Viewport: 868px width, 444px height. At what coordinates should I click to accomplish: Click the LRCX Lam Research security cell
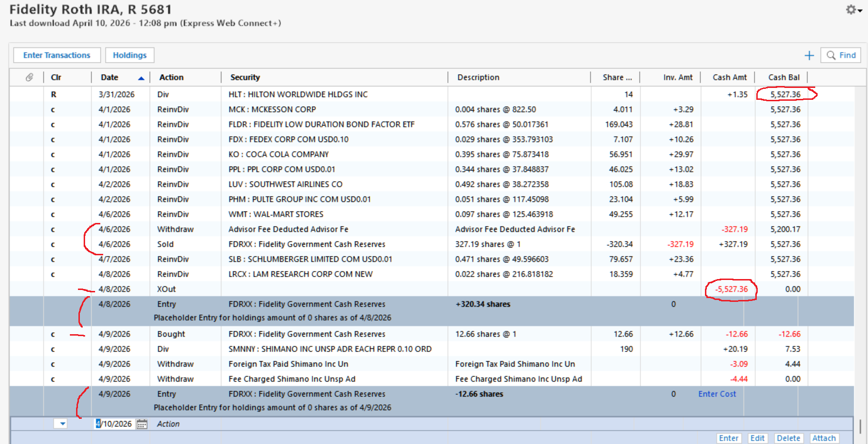pos(300,274)
